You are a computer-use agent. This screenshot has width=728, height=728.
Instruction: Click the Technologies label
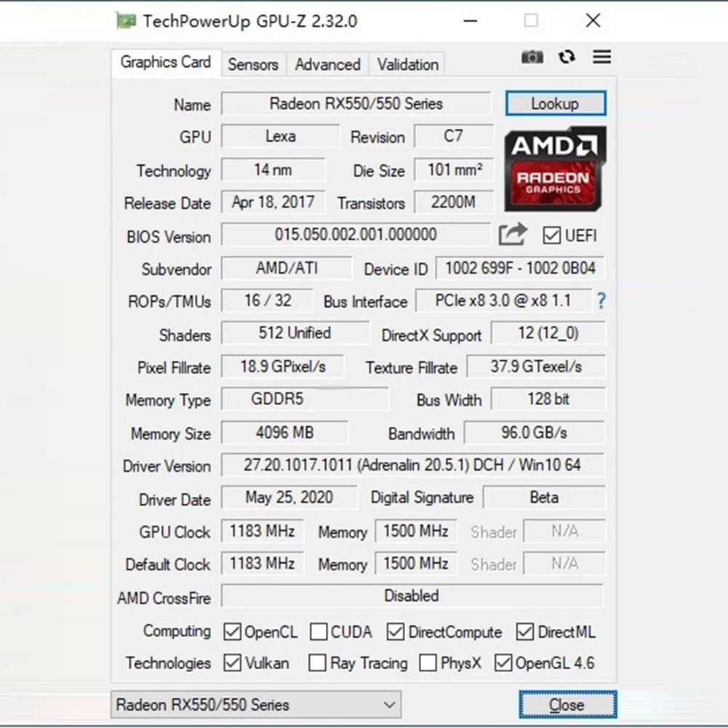(x=168, y=663)
